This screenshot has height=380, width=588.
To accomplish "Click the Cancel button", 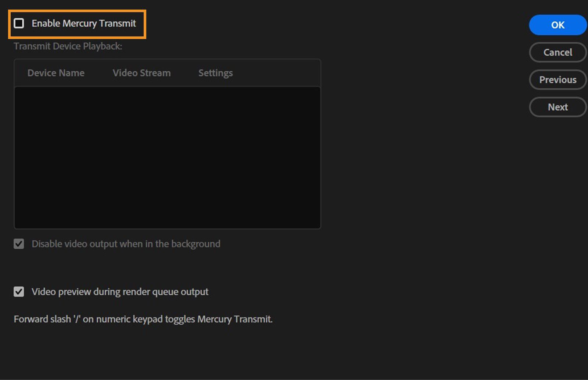I will click(558, 52).
